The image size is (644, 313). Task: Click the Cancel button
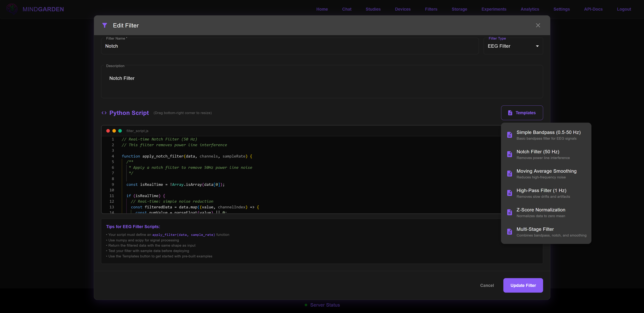(x=487, y=285)
